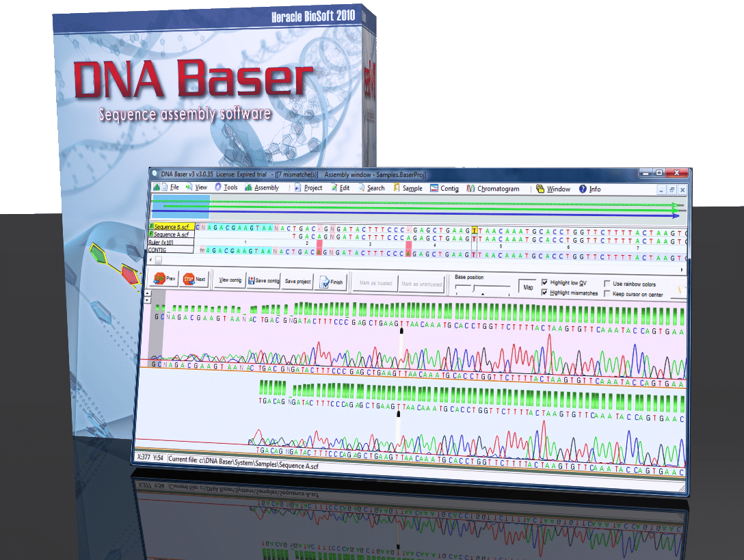Click the Search magnifier icon

tap(362, 188)
